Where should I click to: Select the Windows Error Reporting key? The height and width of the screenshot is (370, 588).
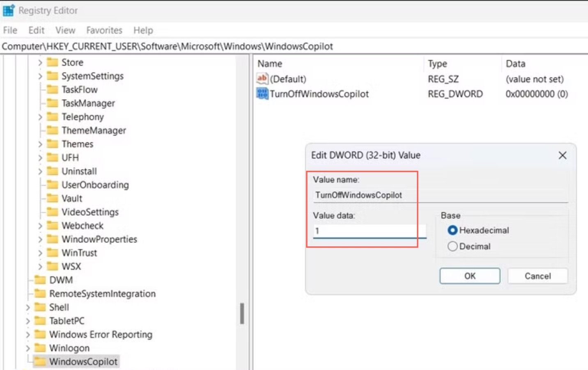click(x=101, y=335)
